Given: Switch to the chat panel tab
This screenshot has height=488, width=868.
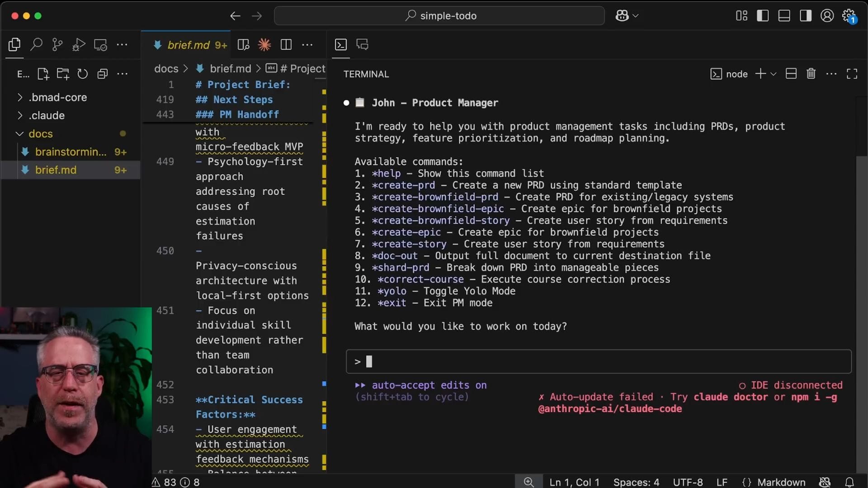Looking at the screenshot, I should (362, 44).
